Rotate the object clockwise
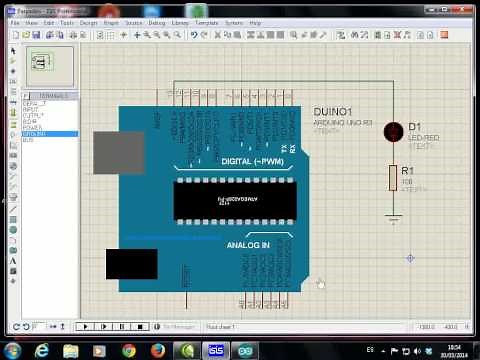The image size is (480, 360). point(16,327)
